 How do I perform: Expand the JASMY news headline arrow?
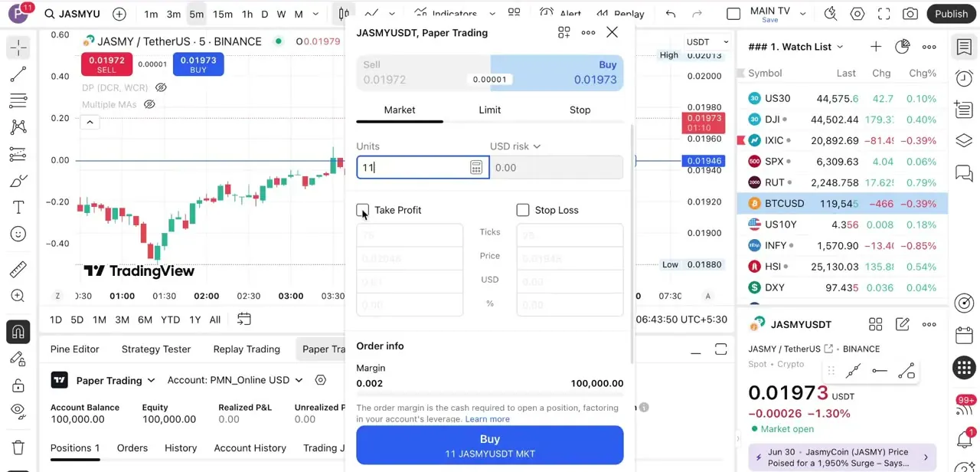point(926,457)
